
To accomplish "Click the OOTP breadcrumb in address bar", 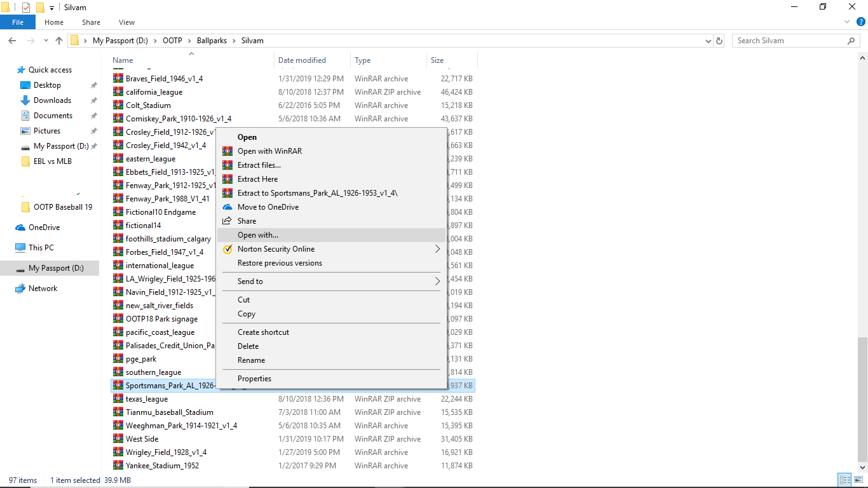I will point(172,41).
